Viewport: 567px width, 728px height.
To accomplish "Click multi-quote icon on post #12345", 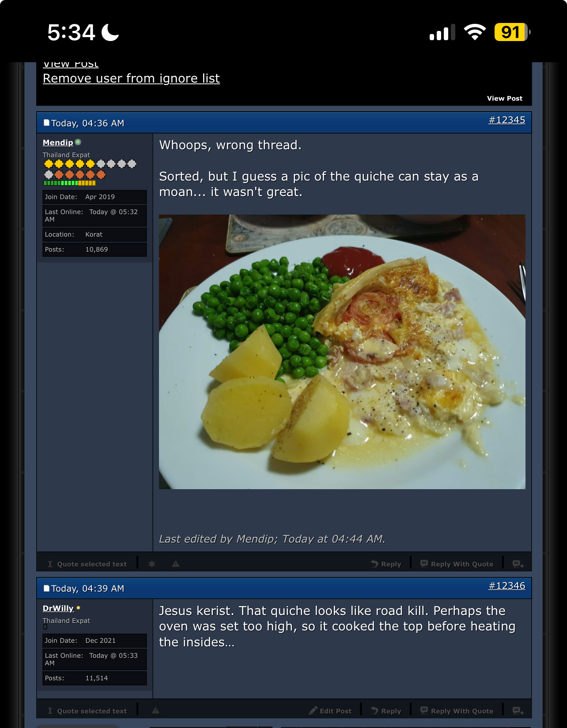I will [518, 564].
